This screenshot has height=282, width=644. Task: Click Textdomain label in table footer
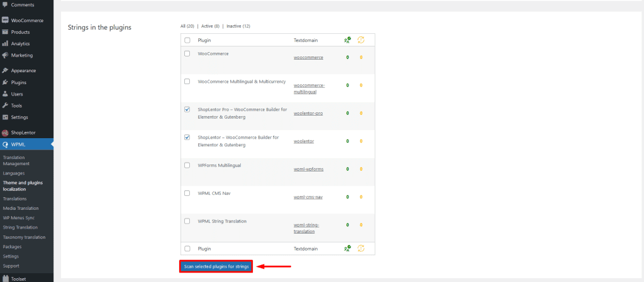(306, 248)
